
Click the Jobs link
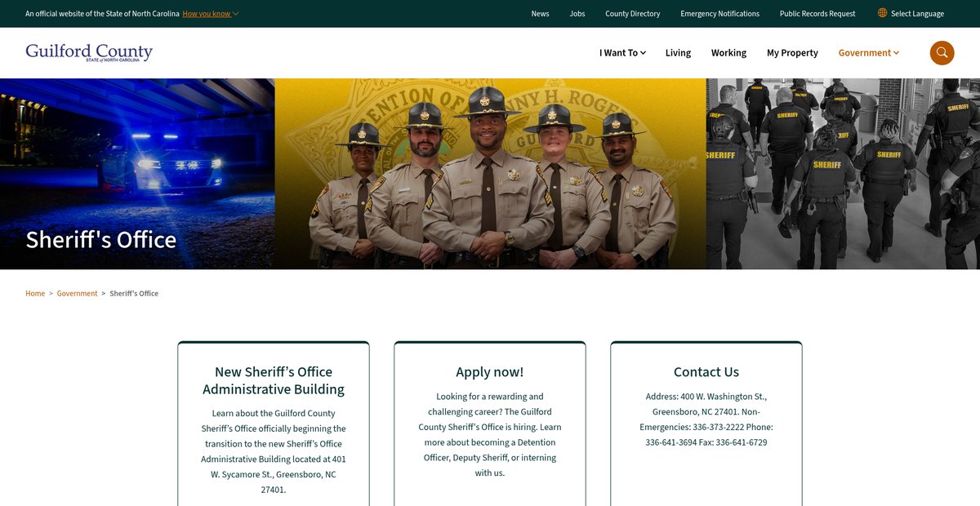point(577,14)
